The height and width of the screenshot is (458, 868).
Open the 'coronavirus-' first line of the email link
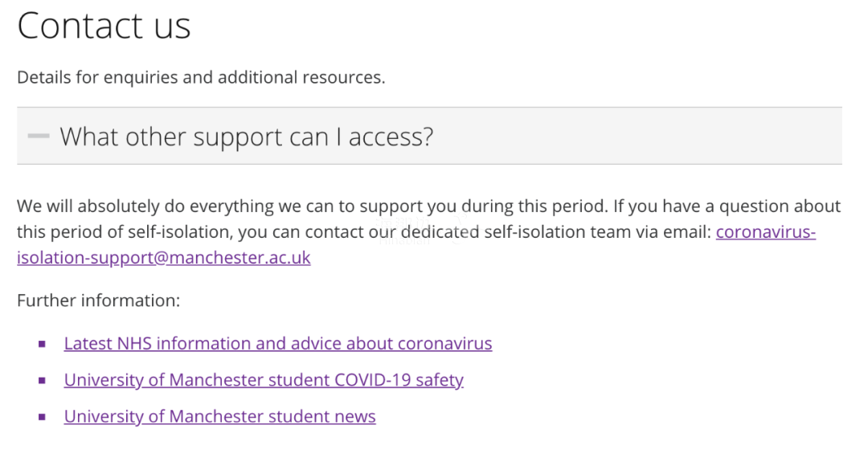(x=766, y=231)
